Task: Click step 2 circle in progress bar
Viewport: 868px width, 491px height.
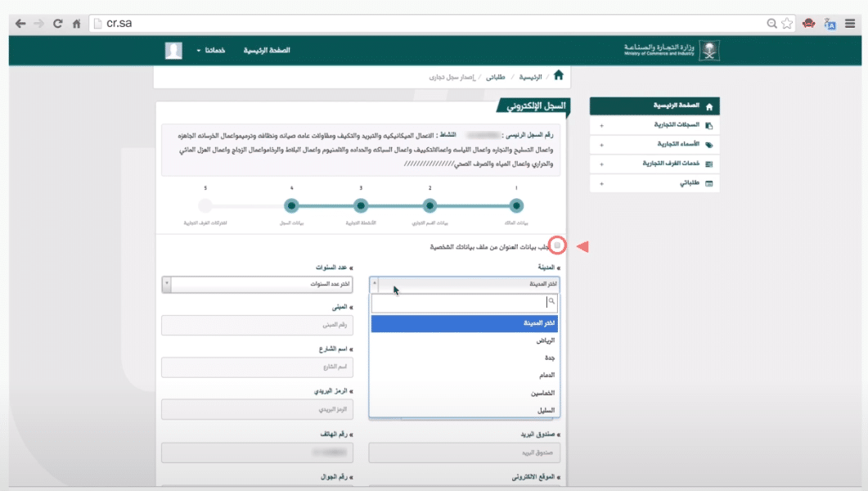Action: pos(430,206)
